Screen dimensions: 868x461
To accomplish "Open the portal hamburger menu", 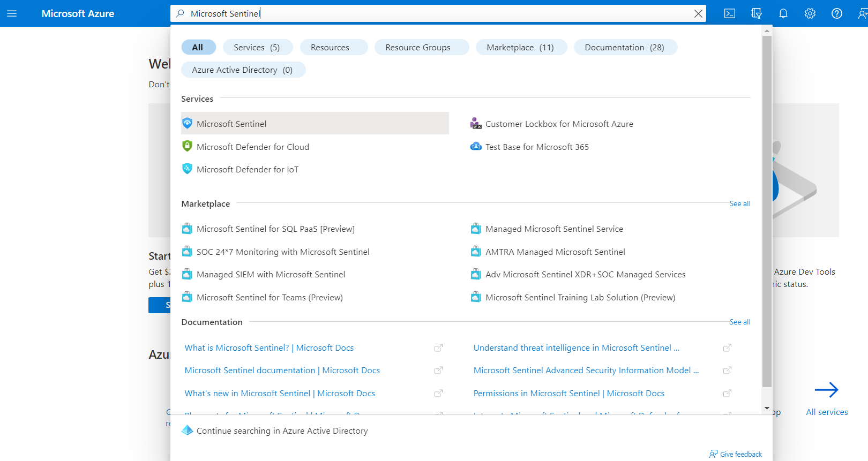I will coord(12,13).
